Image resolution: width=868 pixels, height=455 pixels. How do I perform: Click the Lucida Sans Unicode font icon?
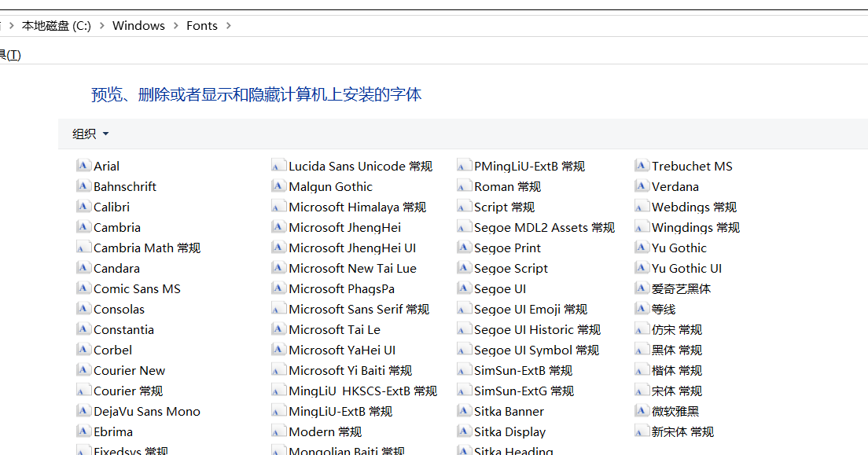point(278,166)
